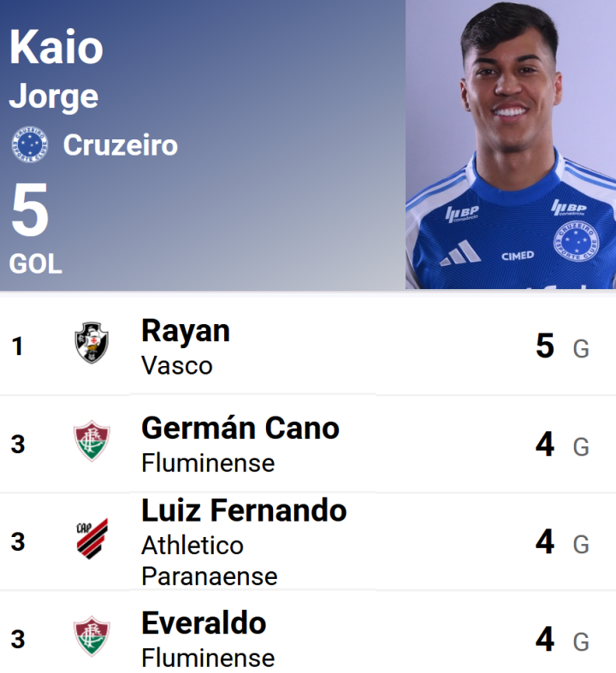Viewport: 616px width, 673px height.
Task: Click the Fluminense label under Germán Cano
Action: pos(208,463)
